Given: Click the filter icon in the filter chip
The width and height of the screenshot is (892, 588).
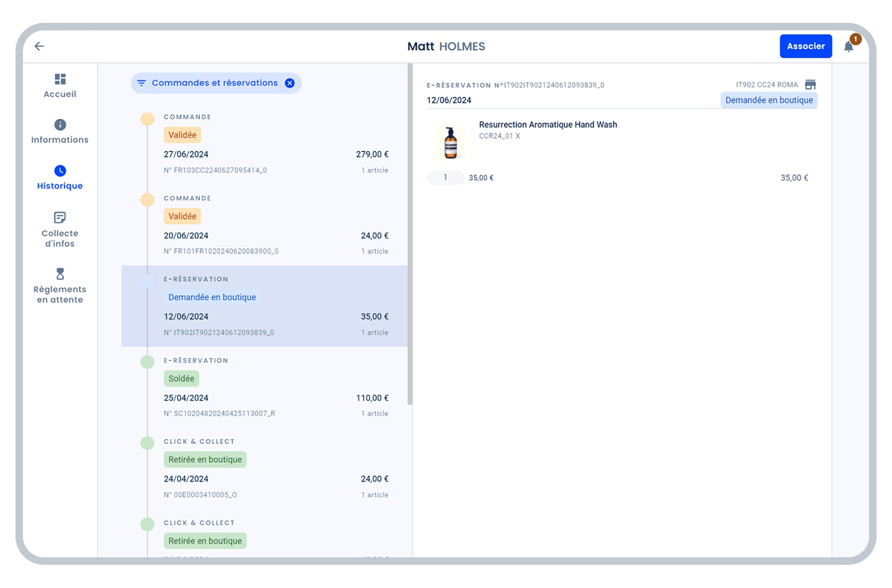Looking at the screenshot, I should click(142, 83).
